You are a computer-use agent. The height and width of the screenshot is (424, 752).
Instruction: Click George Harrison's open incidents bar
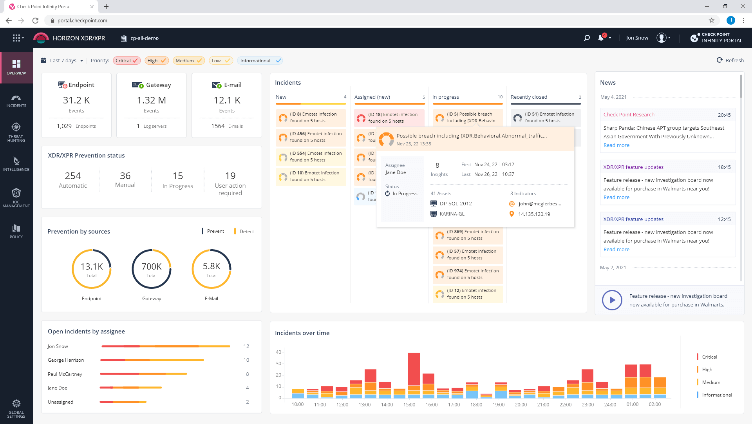click(x=152, y=360)
